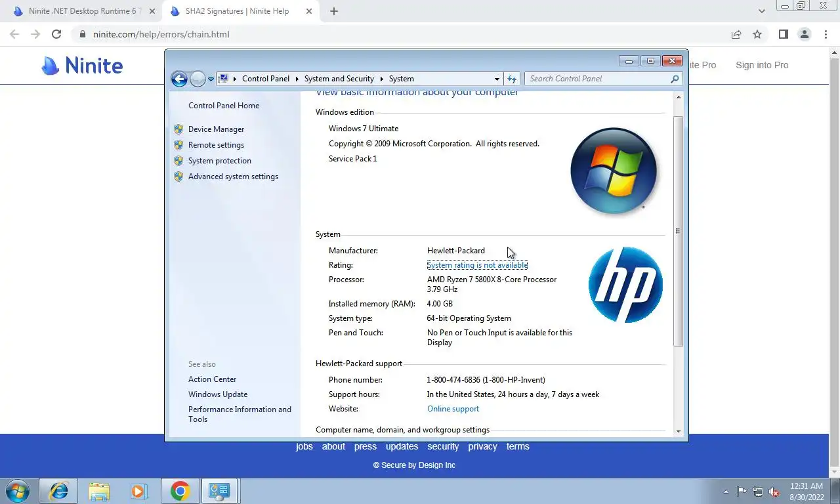Open Chrome three-dot menu
This screenshot has height=504, width=840.
click(826, 34)
